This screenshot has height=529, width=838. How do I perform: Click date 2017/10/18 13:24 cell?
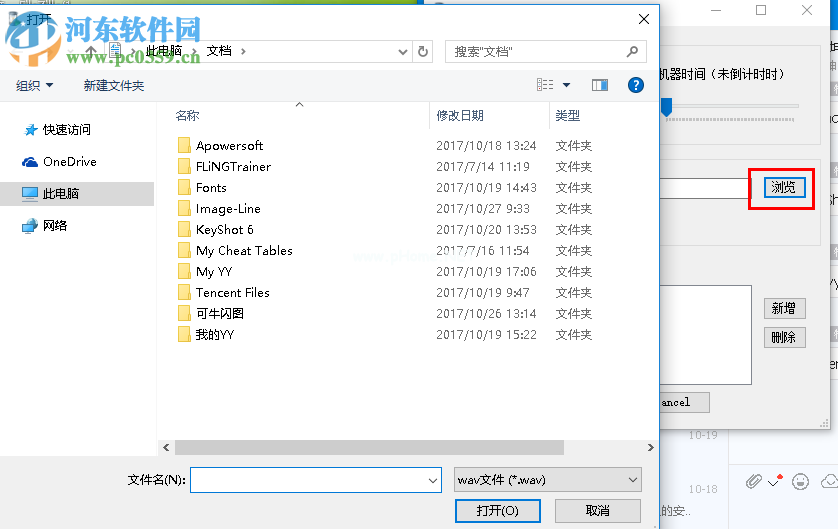pos(486,145)
